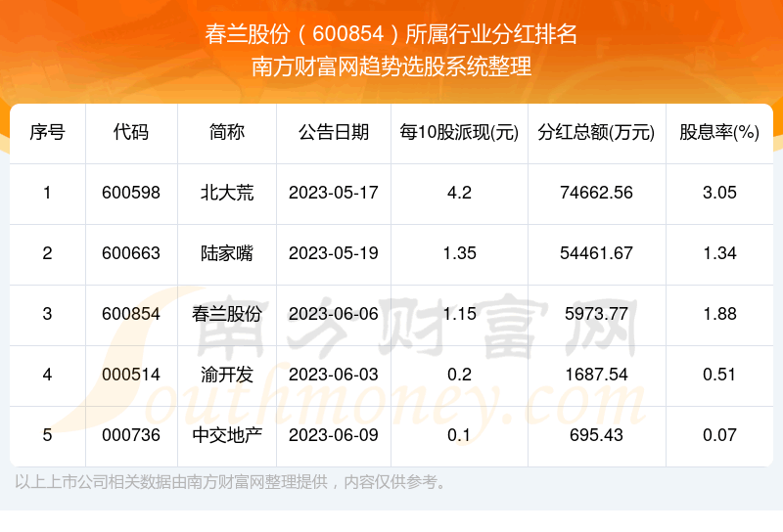Image resolution: width=783 pixels, height=532 pixels.
Task: Click payout value 0.2
Action: [x=459, y=375]
